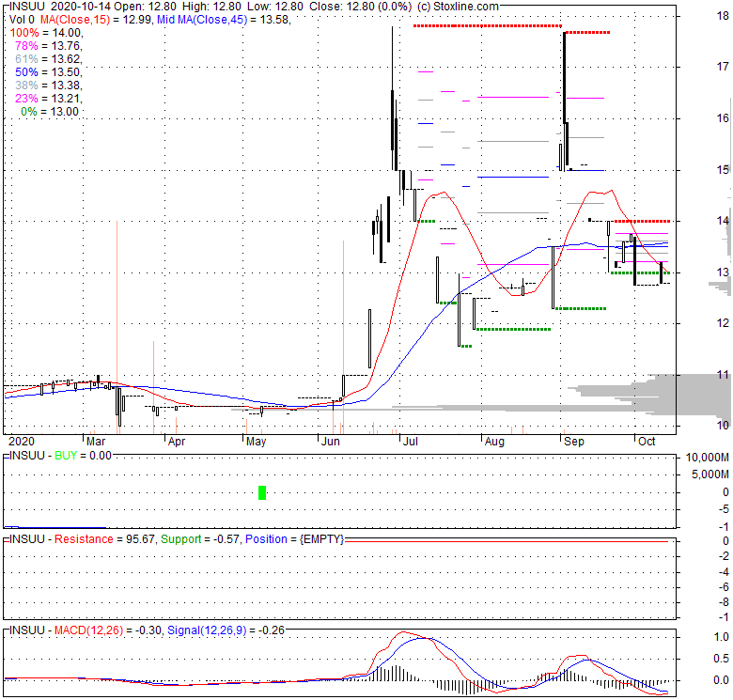733x700 pixels.
Task: Click the 14 price axis label
Action: [x=723, y=221]
